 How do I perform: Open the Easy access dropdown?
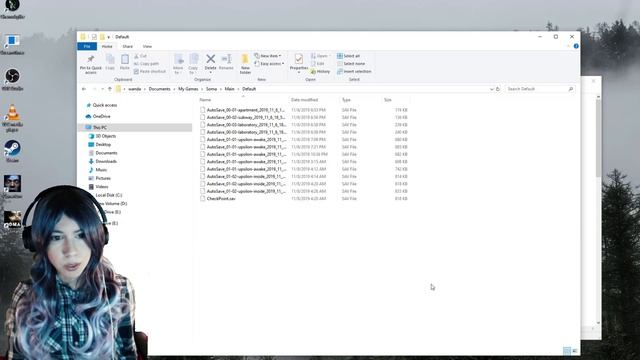point(269,64)
